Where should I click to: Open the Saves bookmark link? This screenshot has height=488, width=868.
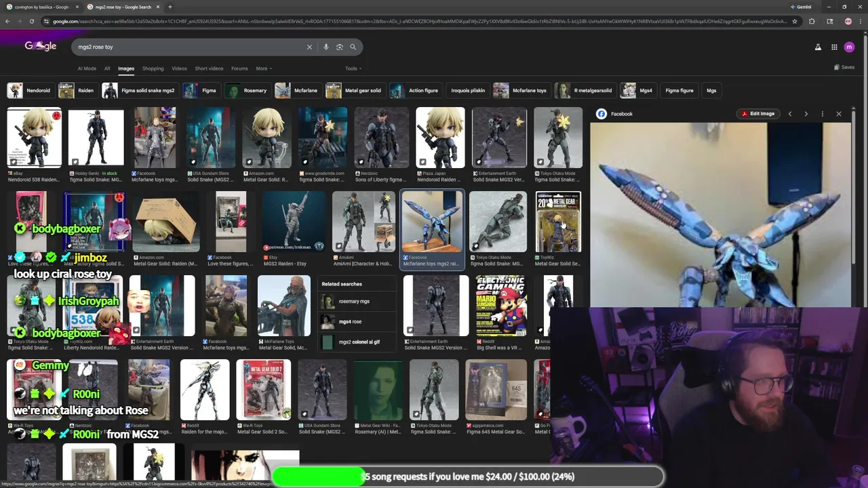pyautogui.click(x=844, y=67)
